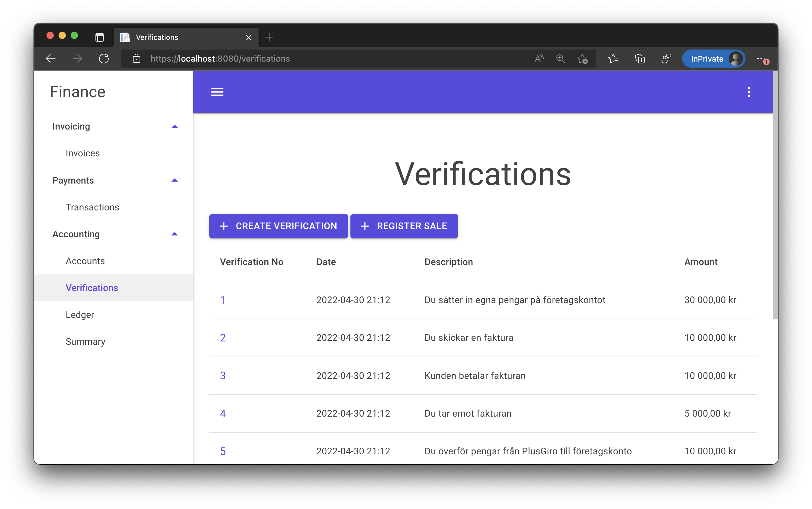The height and width of the screenshot is (509, 812).
Task: Navigate to verification number 3
Action: 223,375
